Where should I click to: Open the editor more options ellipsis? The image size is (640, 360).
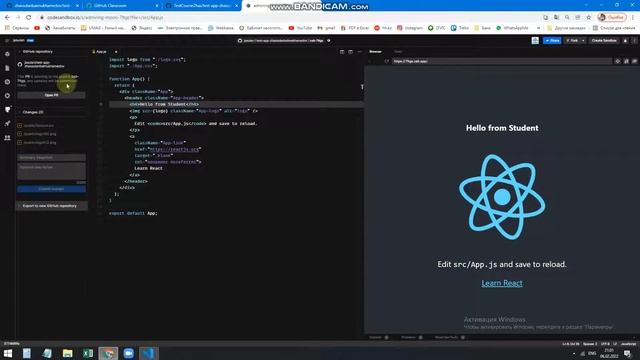360,52
